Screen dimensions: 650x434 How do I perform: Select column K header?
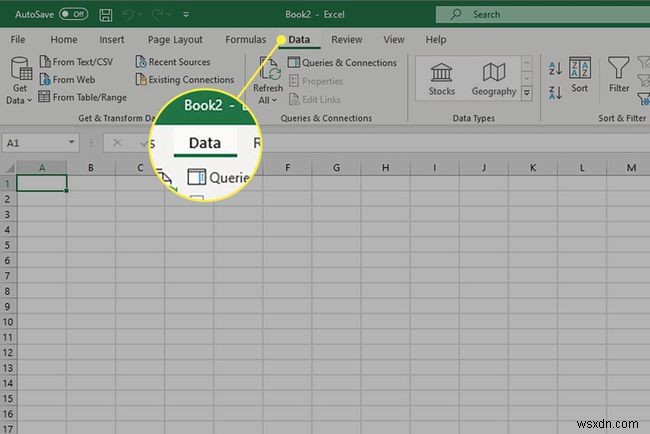tap(533, 168)
